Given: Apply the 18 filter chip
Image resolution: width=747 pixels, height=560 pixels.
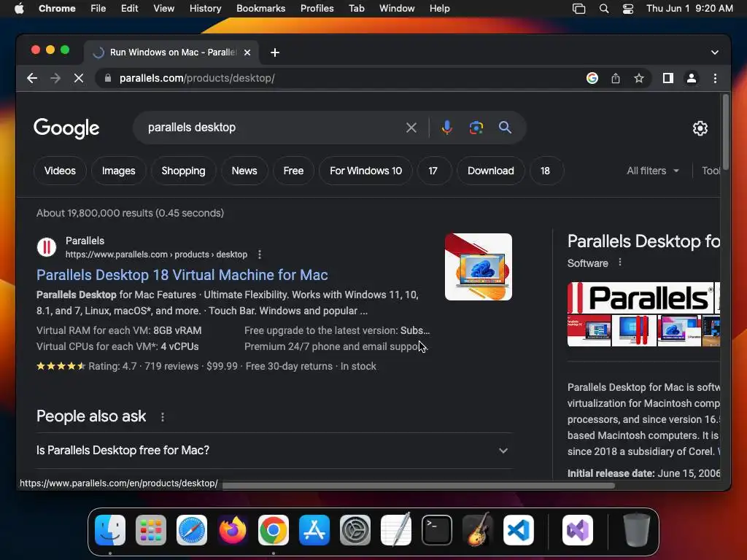Looking at the screenshot, I should click(x=546, y=171).
